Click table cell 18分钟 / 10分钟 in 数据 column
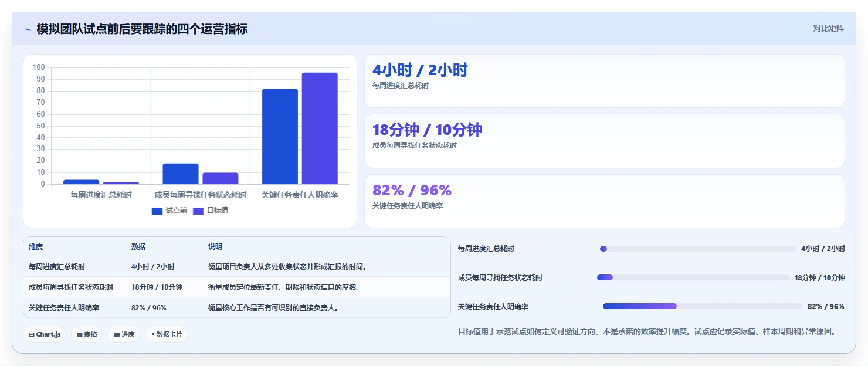Viewport: 868px width, 366px height. pos(157,287)
